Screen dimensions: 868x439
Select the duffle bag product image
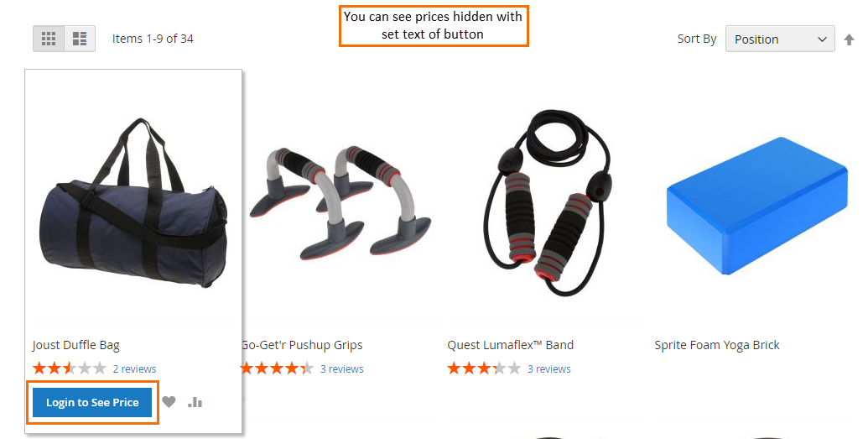coord(133,202)
